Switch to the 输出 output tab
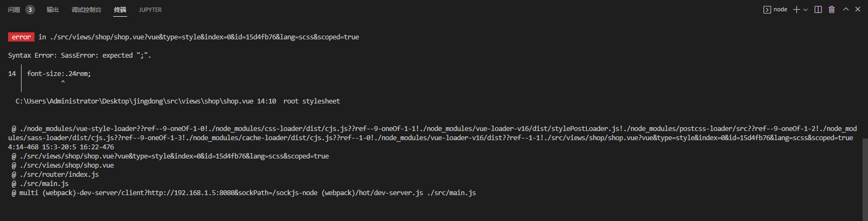This screenshot has width=868, height=221. [53, 10]
